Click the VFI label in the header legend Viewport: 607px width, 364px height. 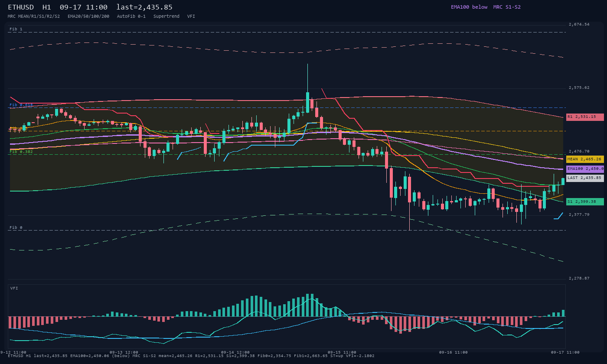pos(191,16)
